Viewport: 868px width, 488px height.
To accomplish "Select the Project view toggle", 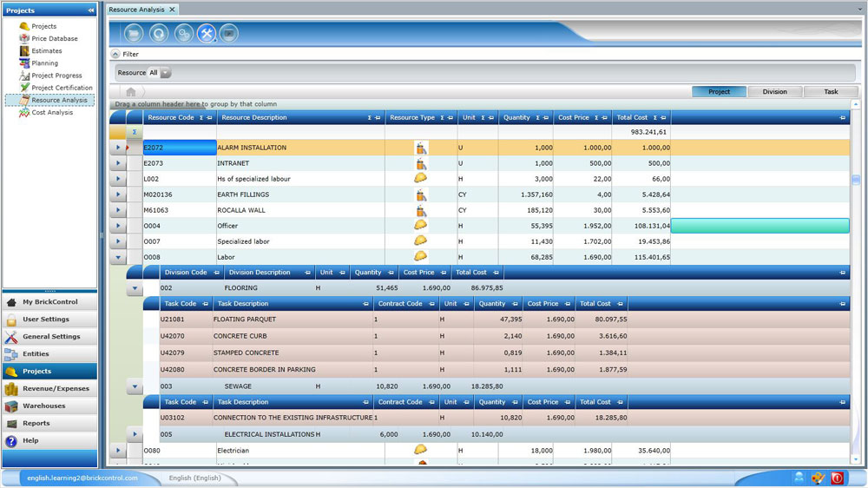I will (719, 92).
